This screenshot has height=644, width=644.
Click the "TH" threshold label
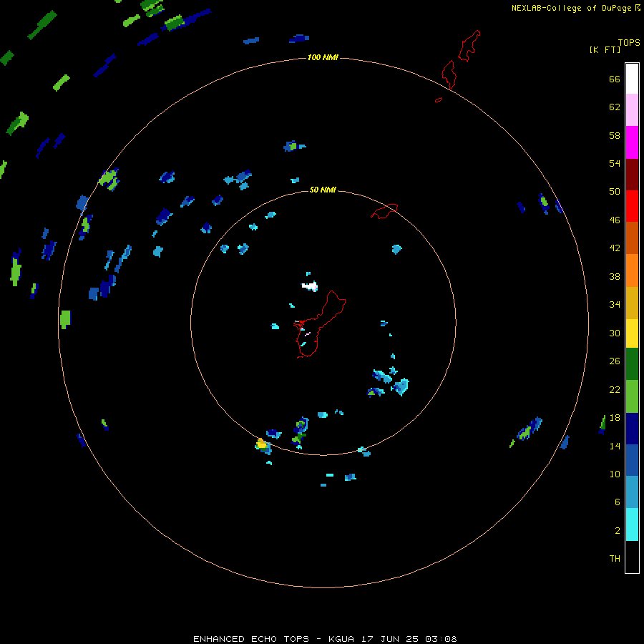[x=615, y=559]
